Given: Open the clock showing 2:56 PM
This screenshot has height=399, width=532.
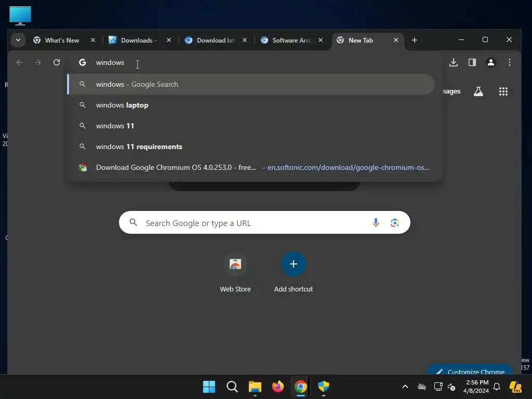Looking at the screenshot, I should pos(476,387).
